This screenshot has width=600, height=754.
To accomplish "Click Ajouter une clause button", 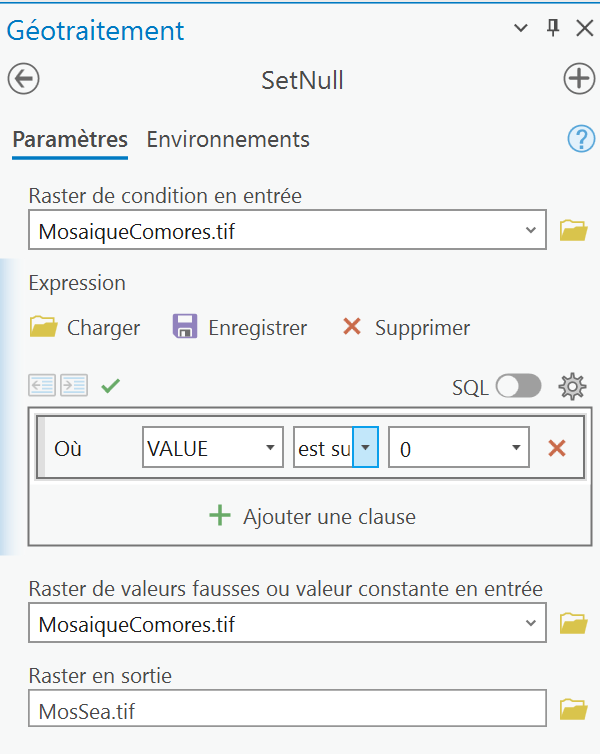I will (312, 517).
